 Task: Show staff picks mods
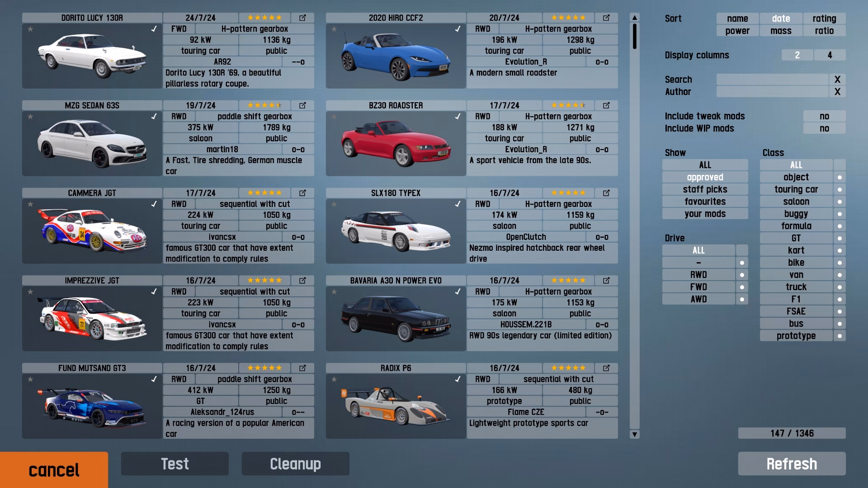click(705, 189)
